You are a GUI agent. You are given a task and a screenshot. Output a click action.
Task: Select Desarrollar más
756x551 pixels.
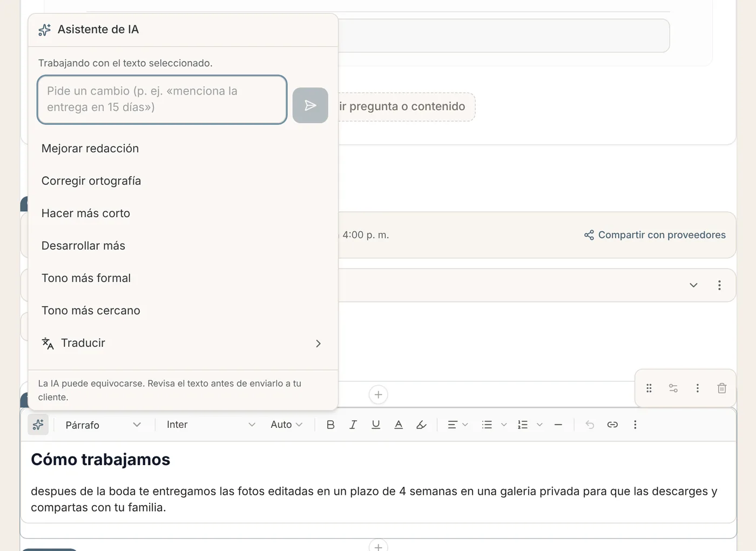[183, 246]
